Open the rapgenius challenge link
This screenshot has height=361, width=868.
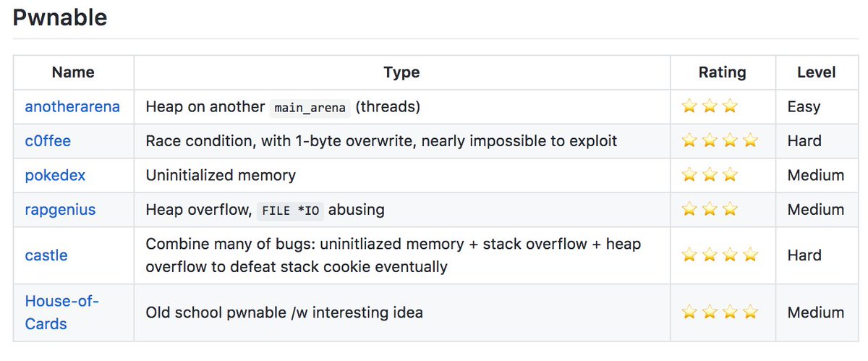[60, 210]
